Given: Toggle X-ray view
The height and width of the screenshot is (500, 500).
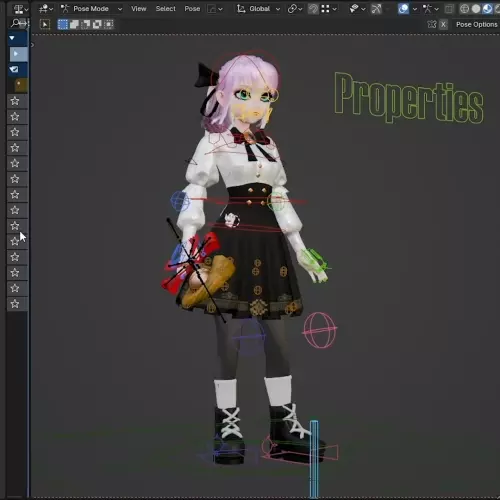Looking at the screenshot, I should pos(449,9).
